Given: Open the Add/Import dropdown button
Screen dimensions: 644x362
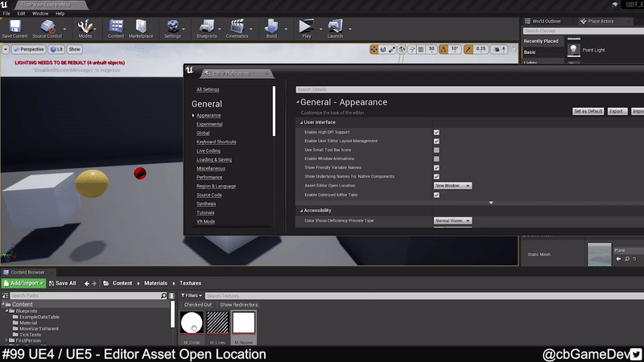Looking at the screenshot, I should pyautogui.click(x=23, y=283).
